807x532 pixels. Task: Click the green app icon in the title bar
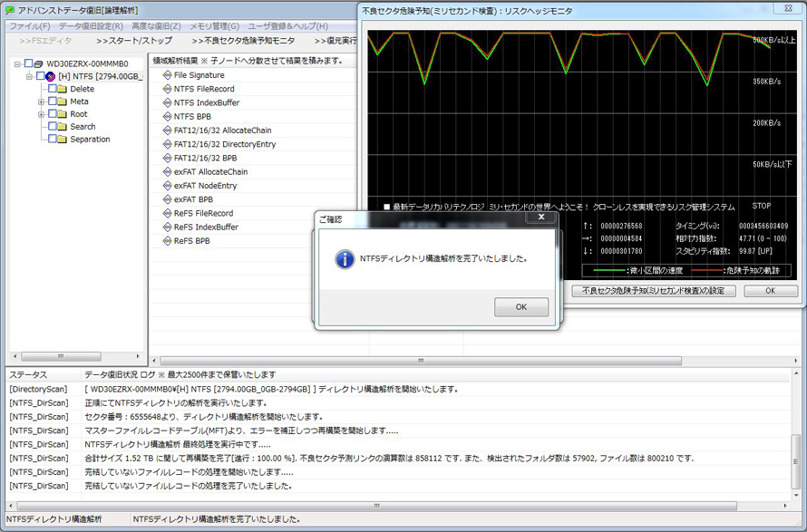click(x=10, y=10)
